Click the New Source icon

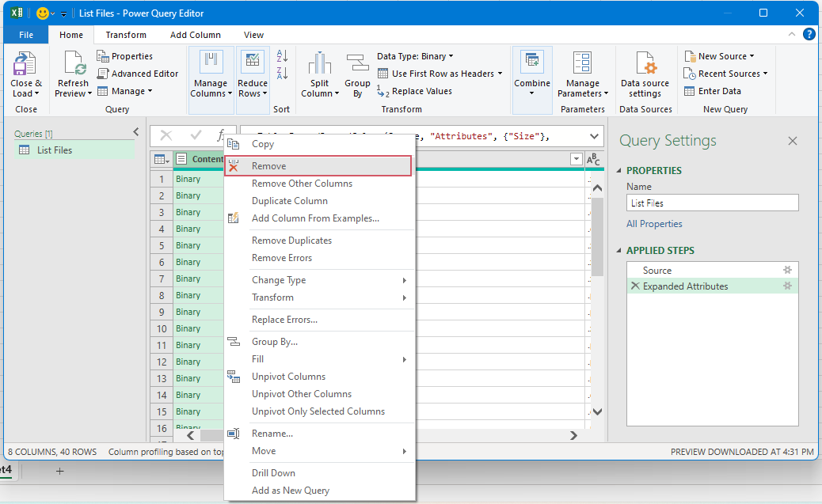690,56
